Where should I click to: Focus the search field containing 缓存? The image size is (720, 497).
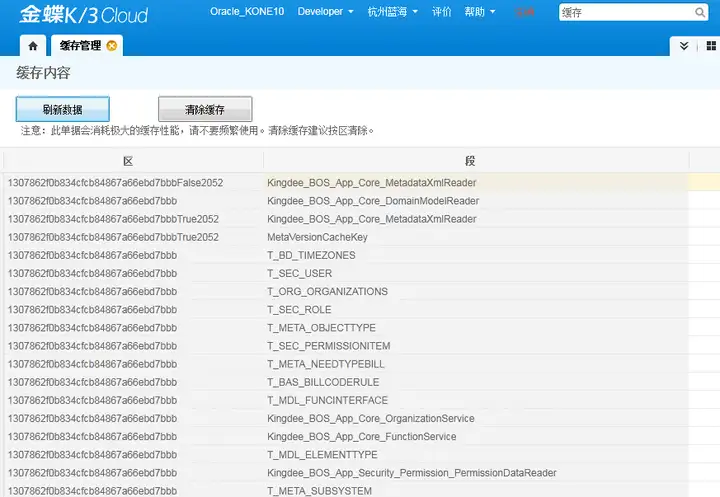pos(626,12)
